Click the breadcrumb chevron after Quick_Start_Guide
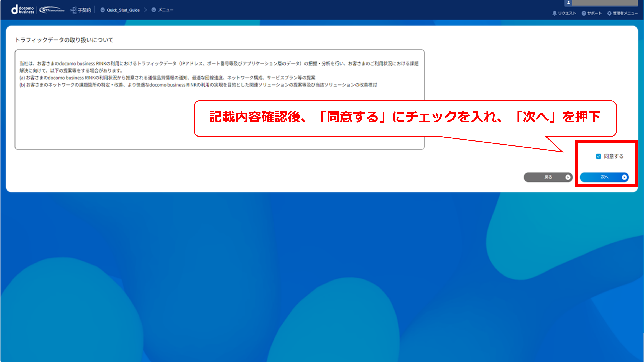 [145, 10]
